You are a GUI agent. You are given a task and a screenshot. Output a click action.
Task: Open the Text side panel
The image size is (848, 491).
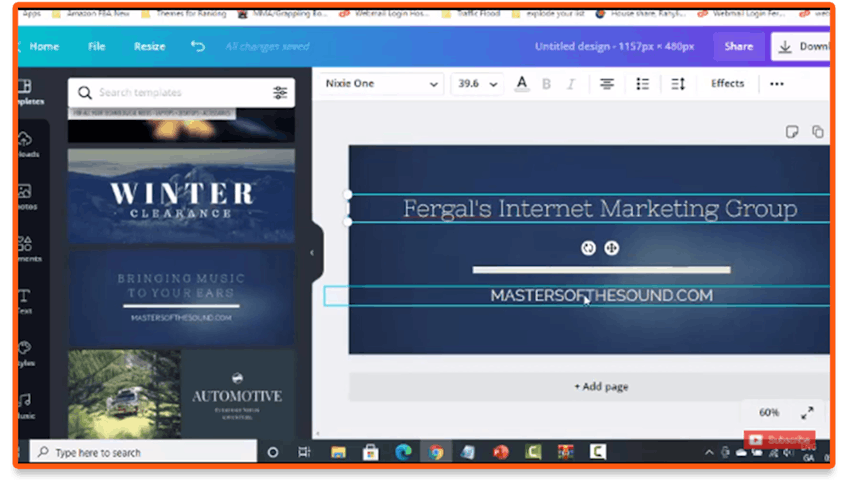click(25, 301)
